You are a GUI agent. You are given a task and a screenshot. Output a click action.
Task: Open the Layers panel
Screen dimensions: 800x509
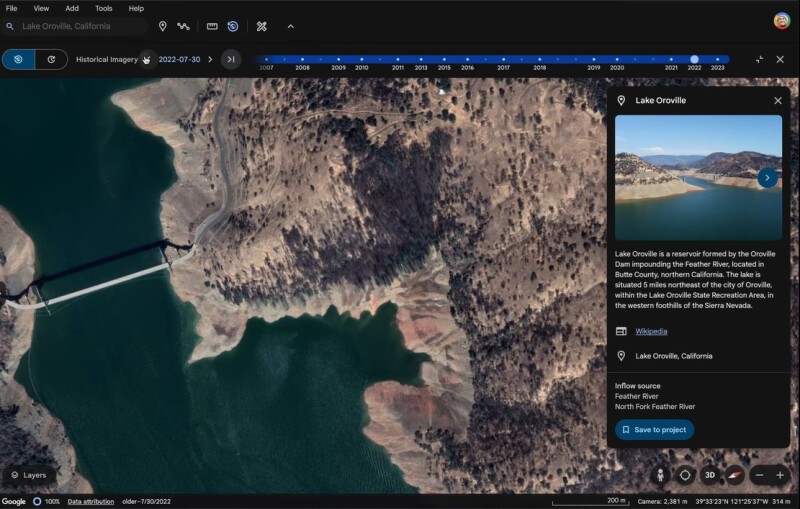coord(28,475)
